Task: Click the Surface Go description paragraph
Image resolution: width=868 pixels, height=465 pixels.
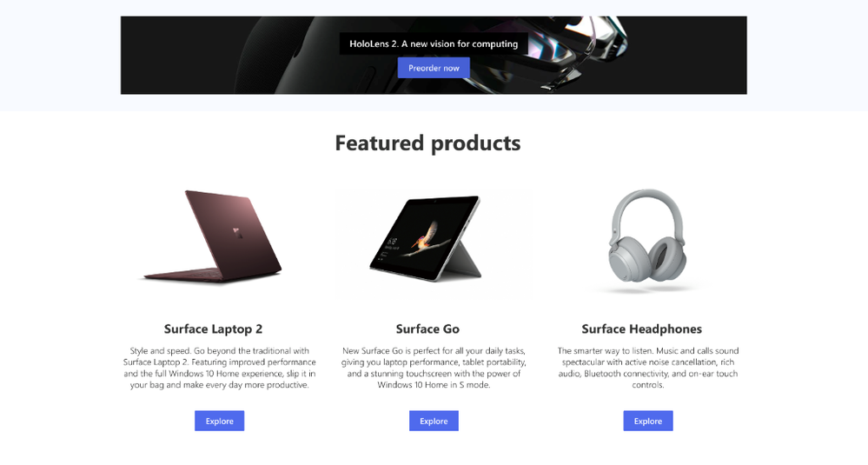Action: click(x=434, y=368)
